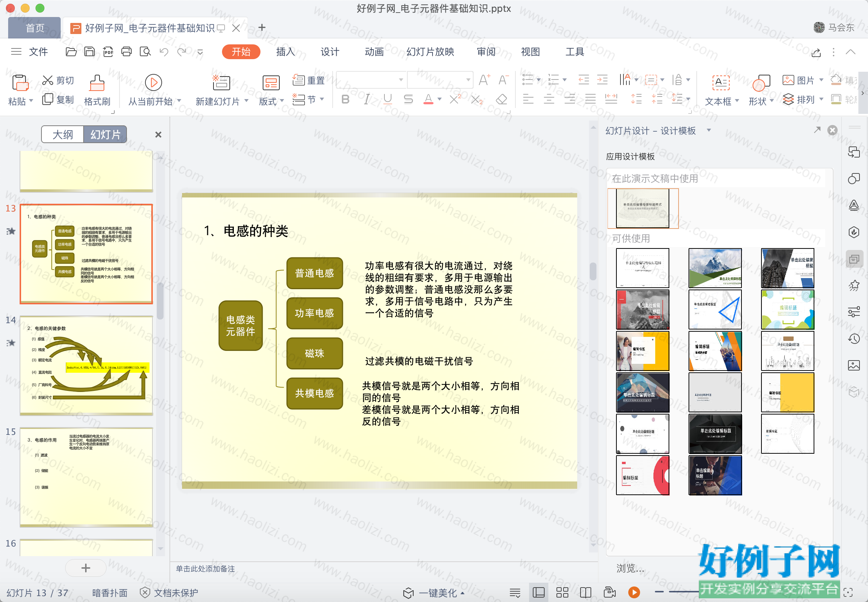Screen dimensions: 868x602
Task: Open the font color dropdown arrow
Action: [439, 99]
